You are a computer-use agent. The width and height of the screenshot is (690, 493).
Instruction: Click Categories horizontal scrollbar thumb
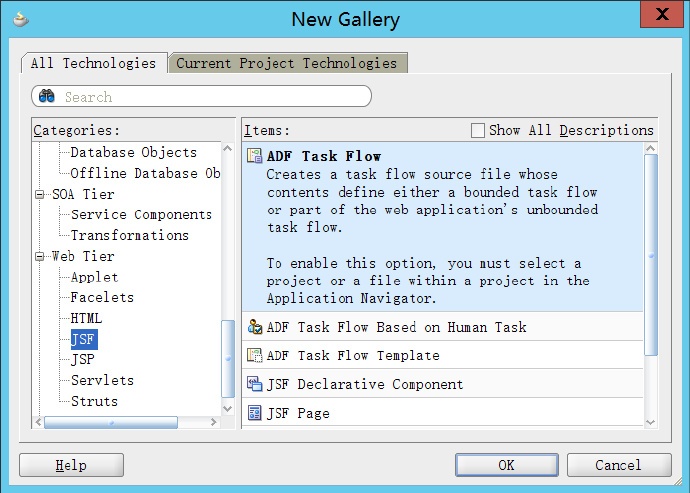[x=111, y=423]
